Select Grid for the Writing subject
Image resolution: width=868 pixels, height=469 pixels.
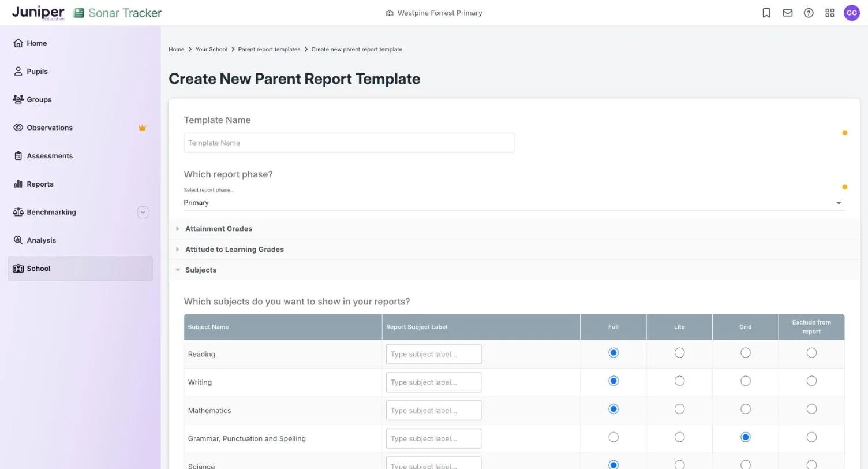[x=746, y=381]
